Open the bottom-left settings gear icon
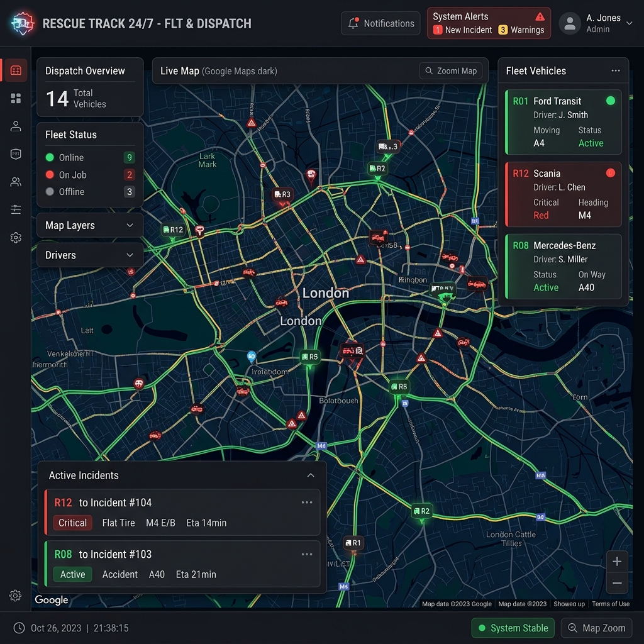Image resolution: width=644 pixels, height=644 pixels. [15, 596]
